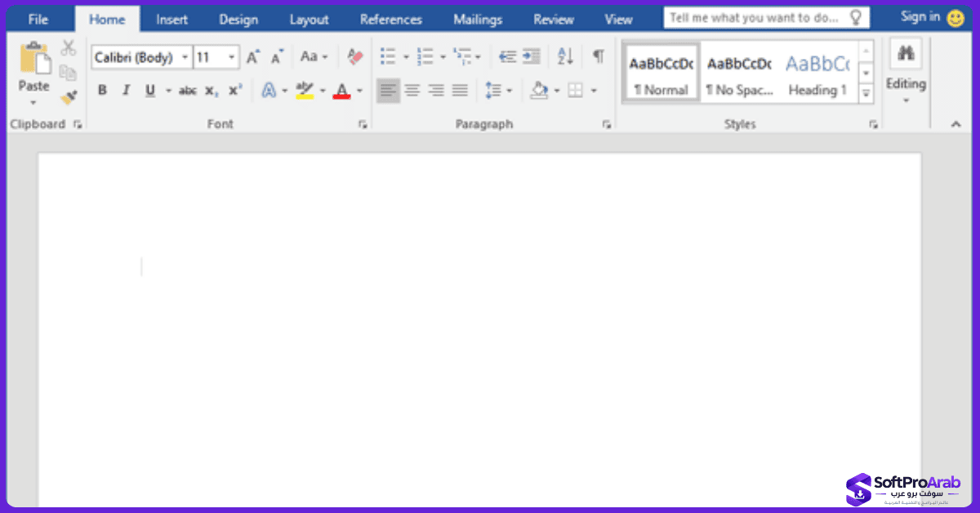
Task: Click the Paste clipboard icon
Action: pos(33,59)
